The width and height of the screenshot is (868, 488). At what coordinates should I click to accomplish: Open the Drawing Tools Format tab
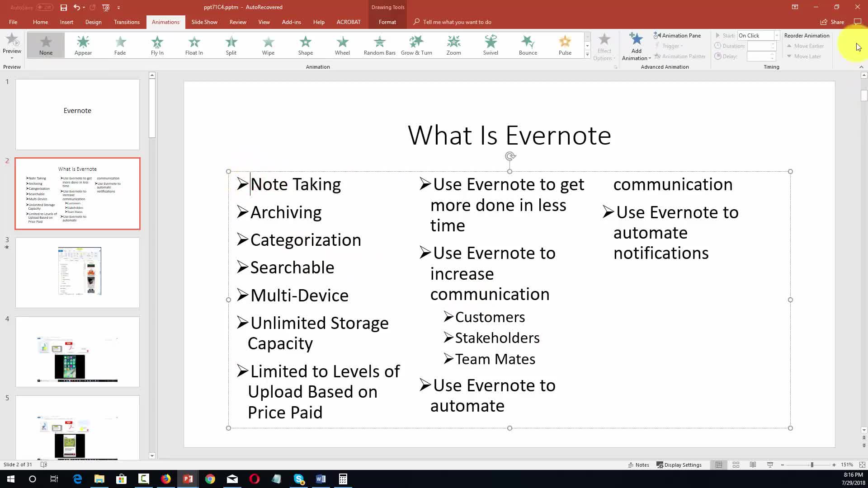click(387, 22)
